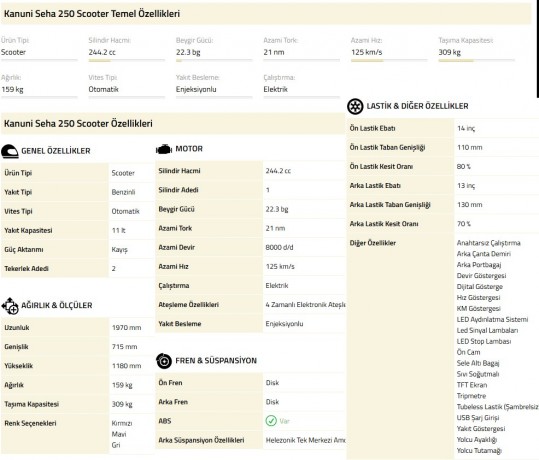Click the 'Anahtarsız Çalıştırma' feature entry
Viewport: 539px width, 460px height.
[x=488, y=243]
